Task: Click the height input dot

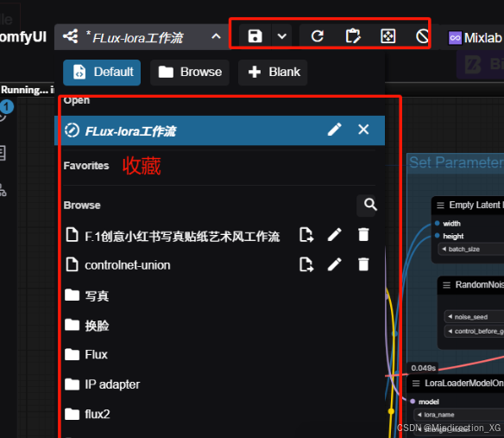Action: tap(437, 236)
